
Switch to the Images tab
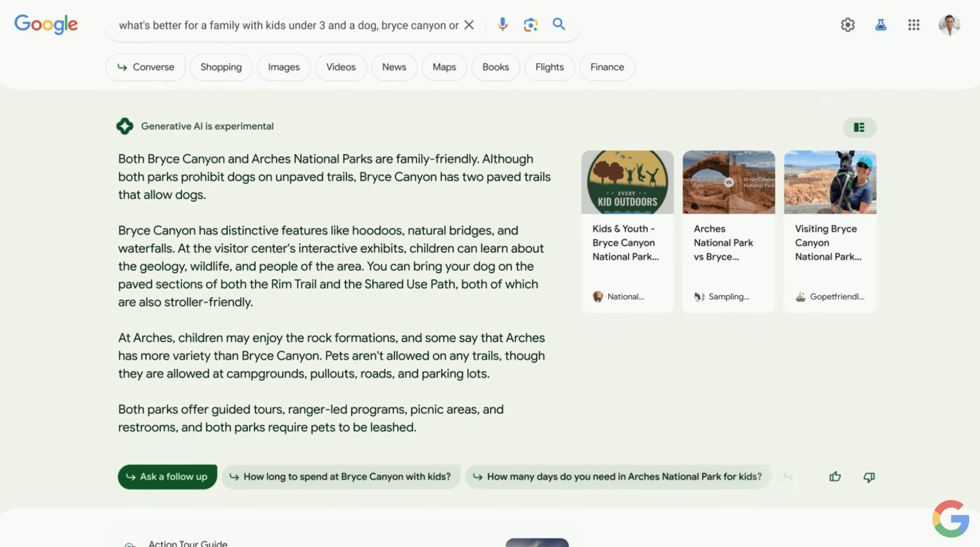coord(284,67)
